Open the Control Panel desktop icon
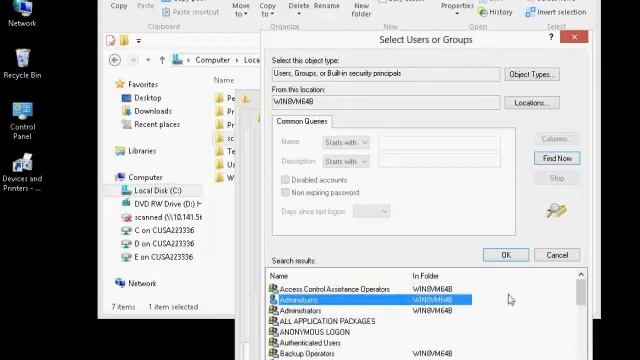Viewport: 640px width, 360px height. tap(22, 121)
